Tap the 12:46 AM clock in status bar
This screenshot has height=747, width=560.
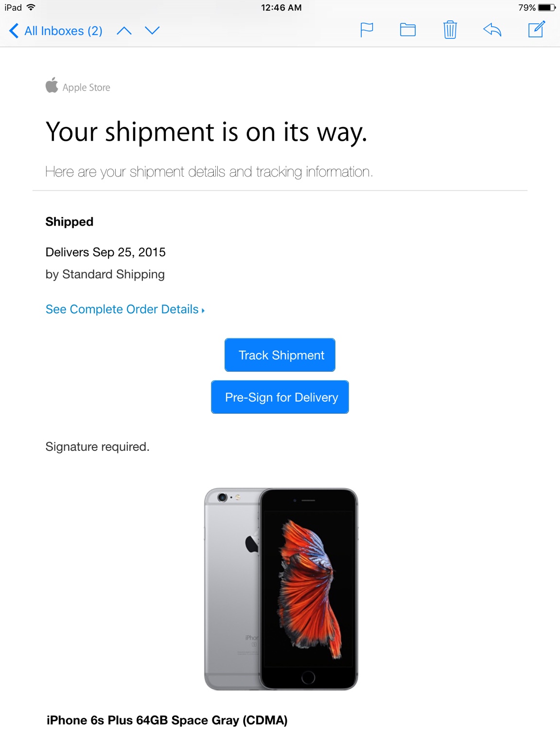pyautogui.click(x=281, y=8)
